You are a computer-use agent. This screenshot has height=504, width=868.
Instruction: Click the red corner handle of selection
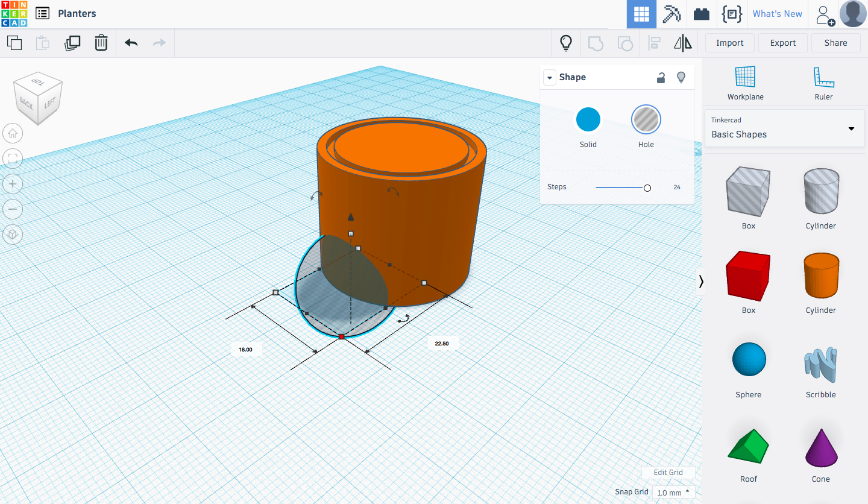(341, 336)
